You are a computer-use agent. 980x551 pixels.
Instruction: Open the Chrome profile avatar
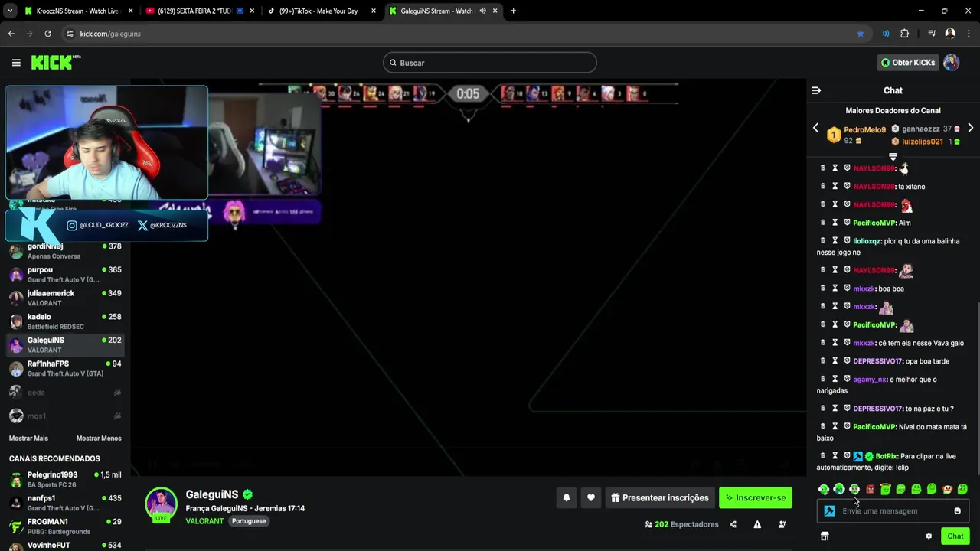point(950,34)
